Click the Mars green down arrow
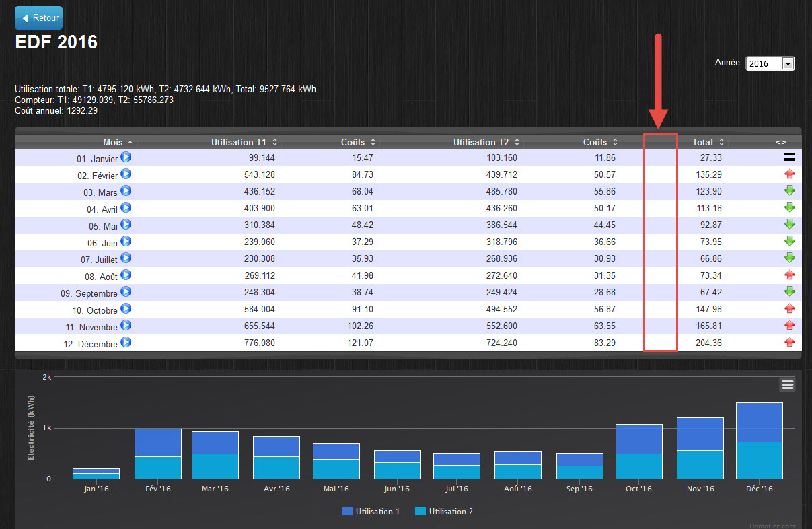Screen dimensions: 812x529 click(790, 190)
